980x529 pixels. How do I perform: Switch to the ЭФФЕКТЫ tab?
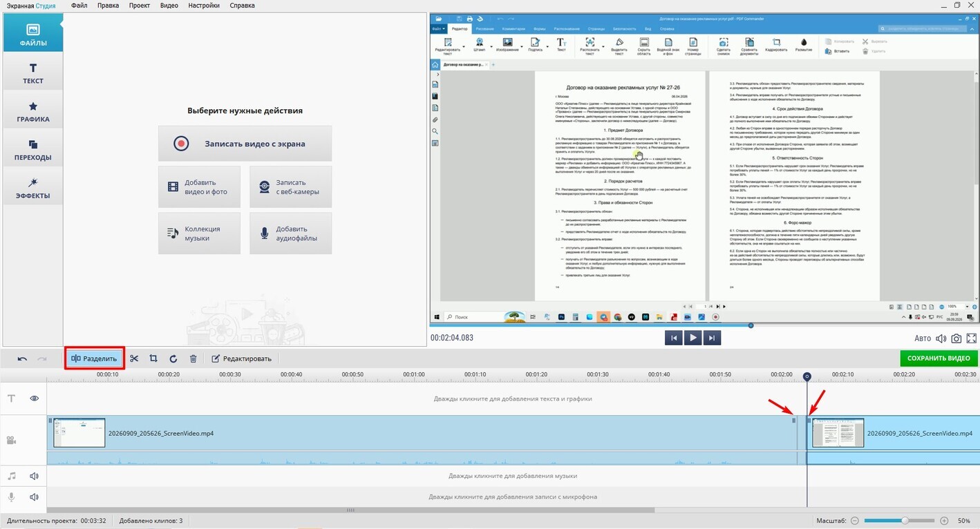click(33, 188)
